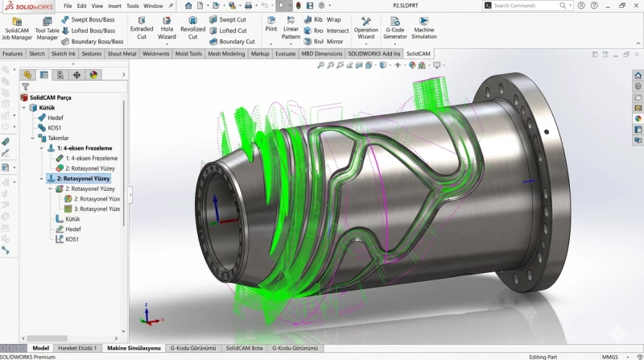The width and height of the screenshot is (644, 360).
Task: Click the Print icon
Action: 249,6
